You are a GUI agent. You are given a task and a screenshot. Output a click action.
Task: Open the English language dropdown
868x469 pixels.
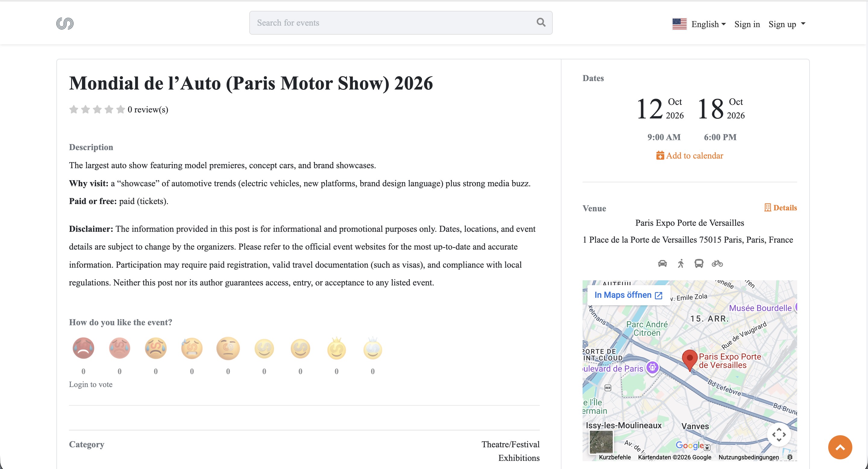click(x=708, y=24)
